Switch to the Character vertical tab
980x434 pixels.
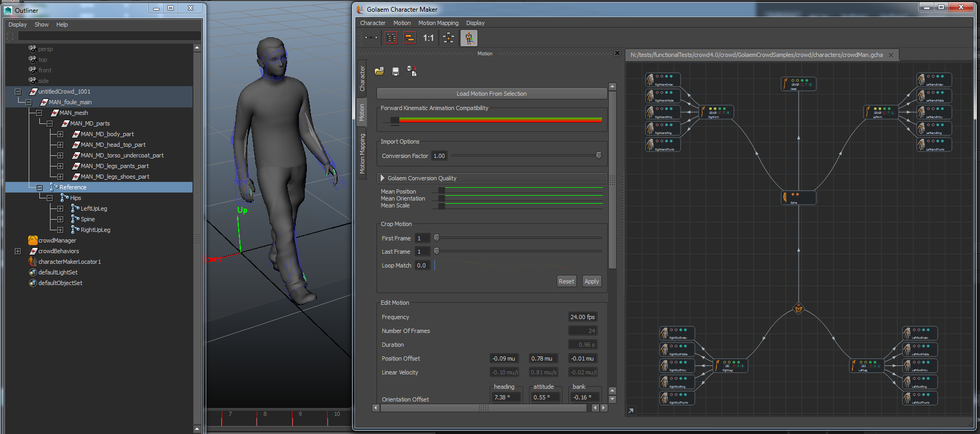(362, 78)
